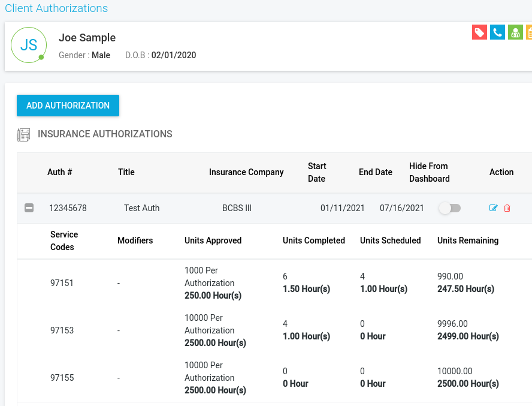
Task: Click the Units Completed column header
Action: [x=314, y=240]
